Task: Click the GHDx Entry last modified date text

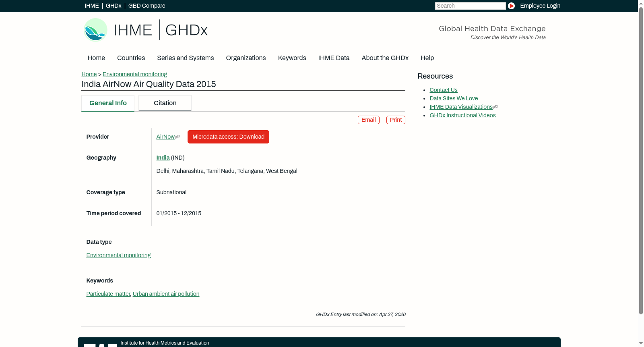Action: pyautogui.click(x=361, y=314)
